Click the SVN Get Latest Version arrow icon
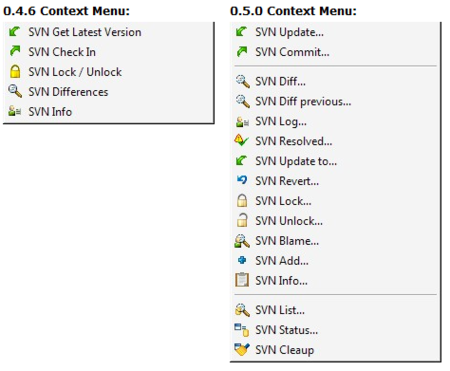The image size is (450, 371). coord(15,32)
